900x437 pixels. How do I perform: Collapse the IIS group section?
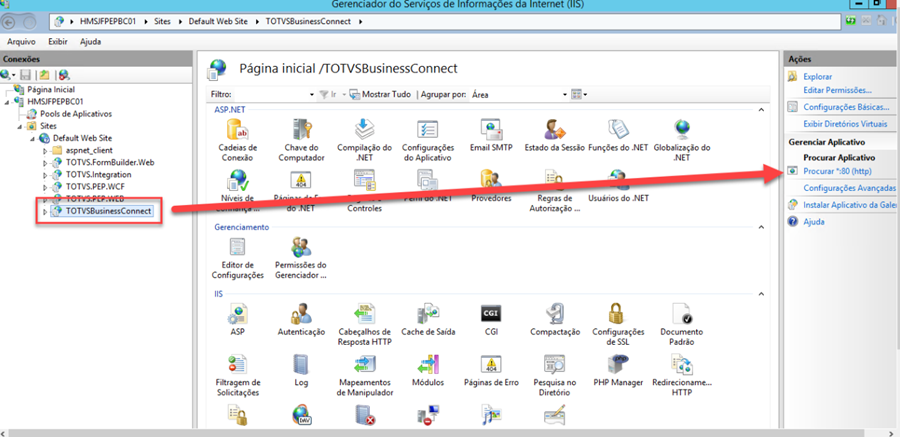point(761,294)
